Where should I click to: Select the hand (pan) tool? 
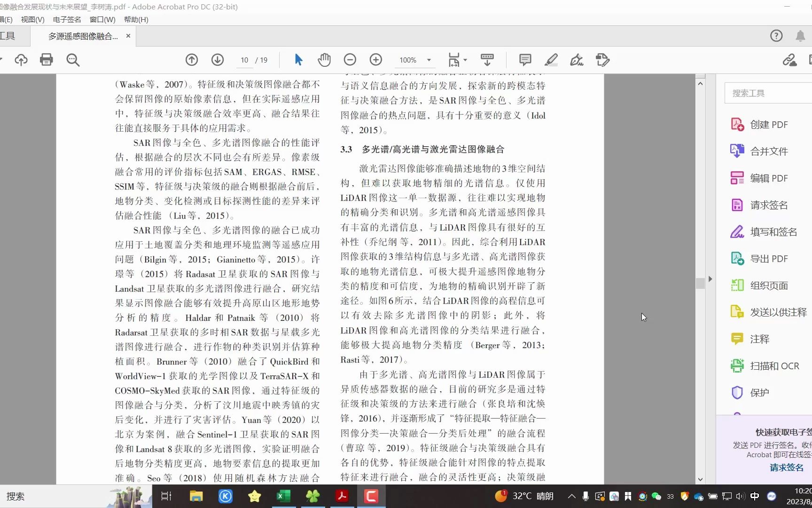(x=324, y=60)
